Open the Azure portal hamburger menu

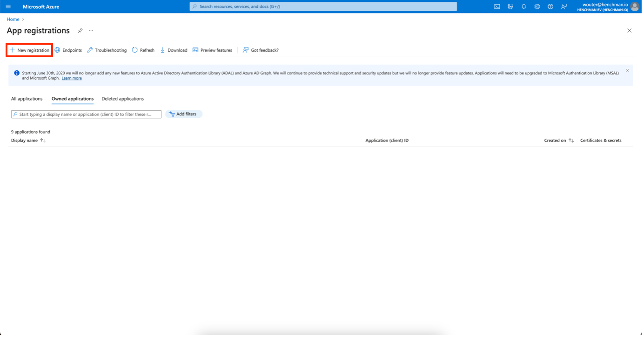point(8,7)
